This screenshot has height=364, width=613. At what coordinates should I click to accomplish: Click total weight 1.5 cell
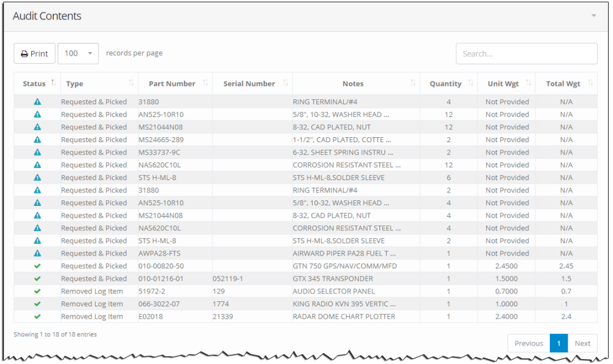click(566, 279)
